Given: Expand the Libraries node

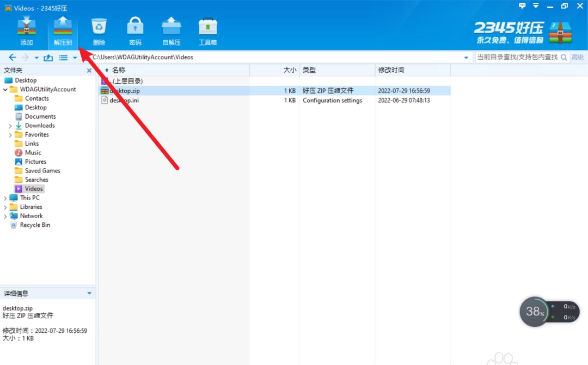Looking at the screenshot, I should click(5, 207).
